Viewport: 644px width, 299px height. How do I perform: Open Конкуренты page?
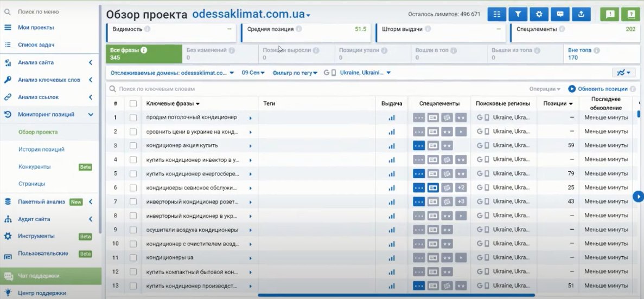coord(35,167)
